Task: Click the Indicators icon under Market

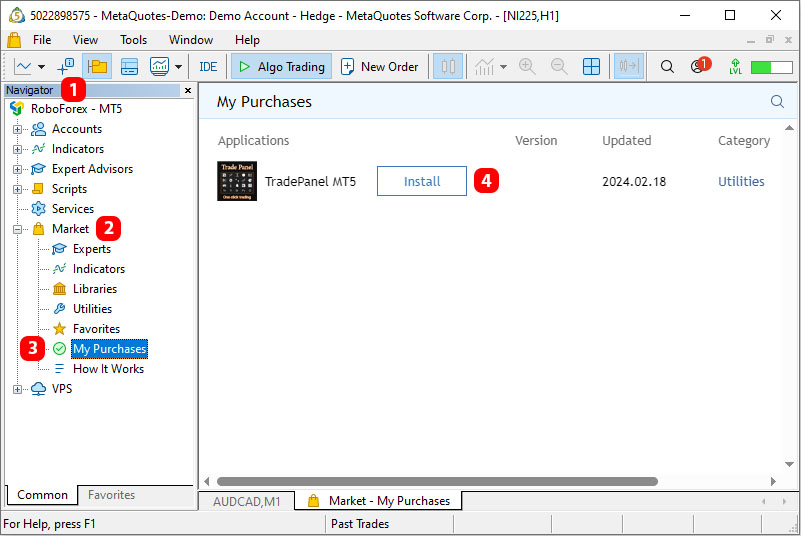Action: (59, 269)
